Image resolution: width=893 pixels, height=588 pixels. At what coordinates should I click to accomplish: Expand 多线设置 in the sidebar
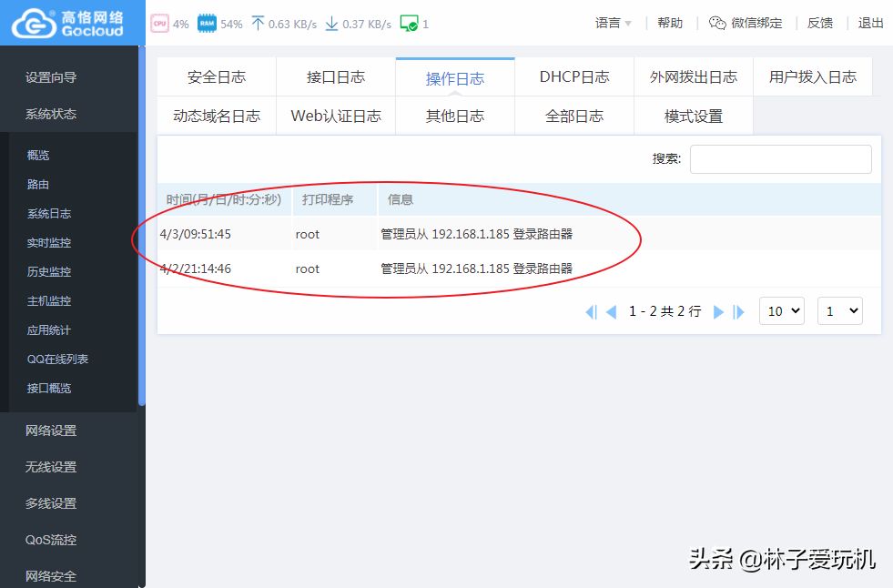coord(51,503)
